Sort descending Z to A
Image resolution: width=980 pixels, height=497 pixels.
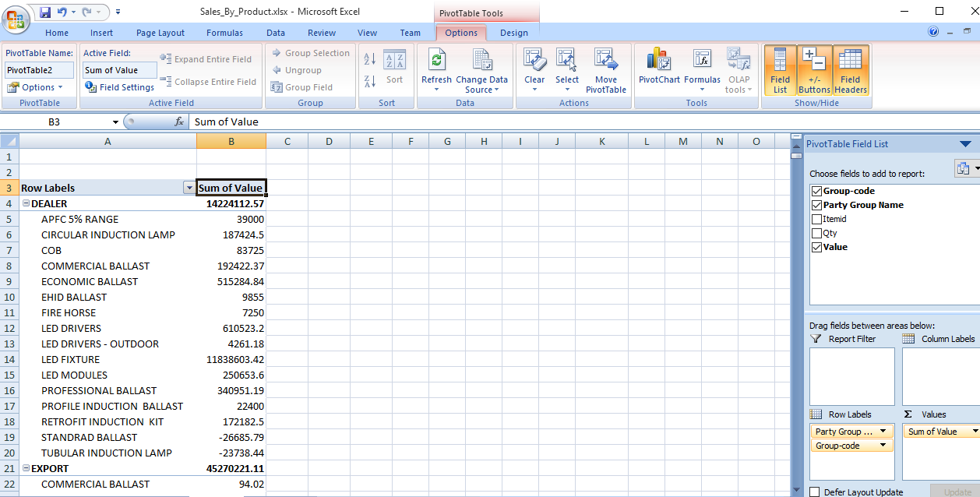[370, 80]
